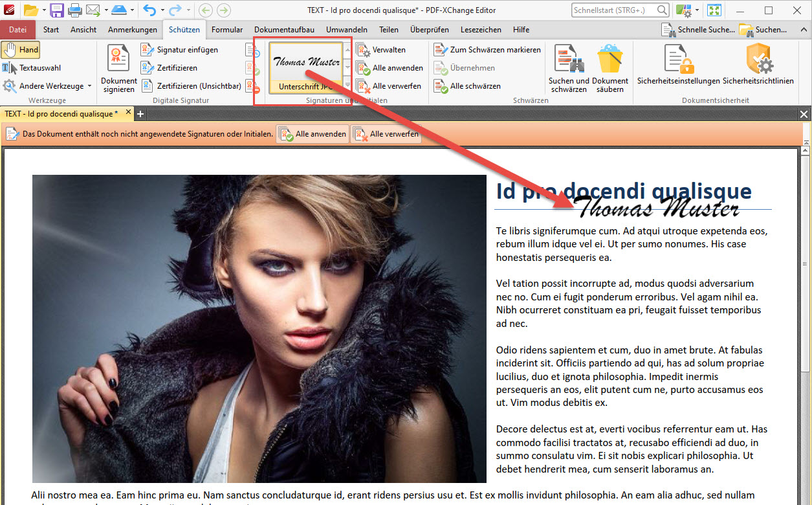
Task: Click the green Forward navigation arrow
Action: tap(224, 10)
